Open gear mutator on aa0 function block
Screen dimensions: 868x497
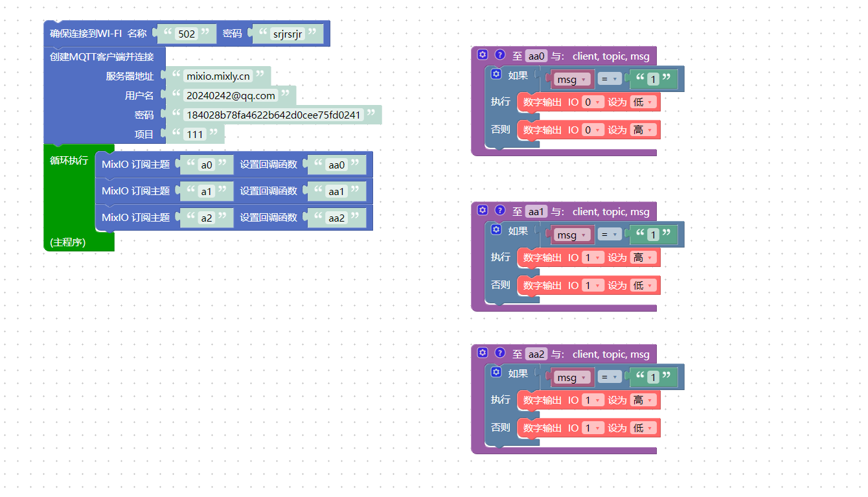[482, 55]
